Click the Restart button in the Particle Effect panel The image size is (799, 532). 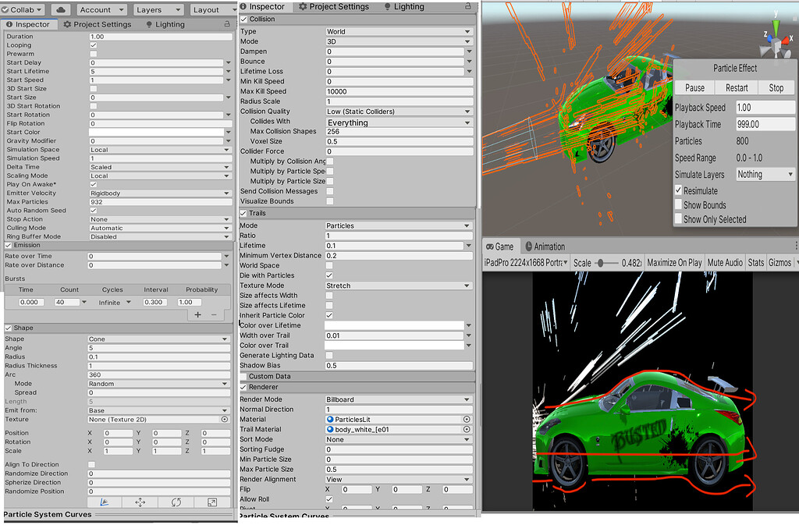(x=737, y=87)
